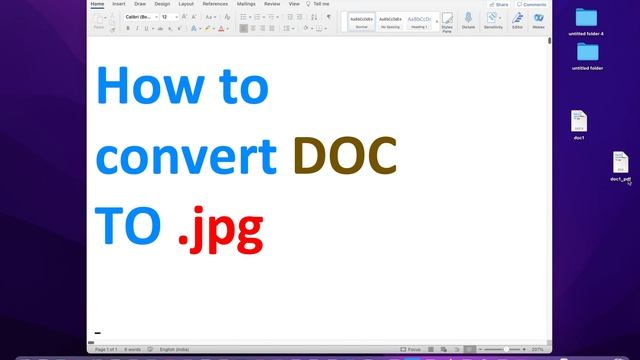Select the Heading 1 style
Viewport: 640px width, 360px height.
[x=419, y=22]
